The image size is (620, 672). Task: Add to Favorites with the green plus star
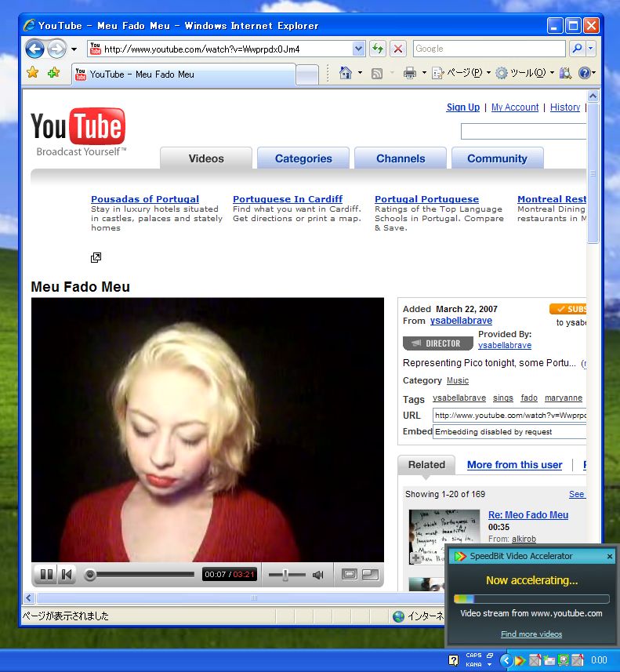coord(53,72)
